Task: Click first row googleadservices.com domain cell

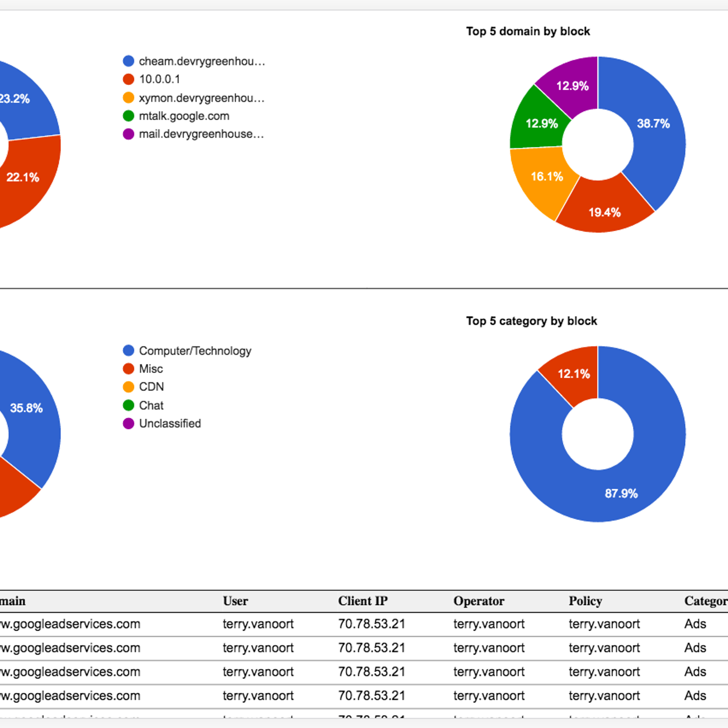Action: click(70, 624)
